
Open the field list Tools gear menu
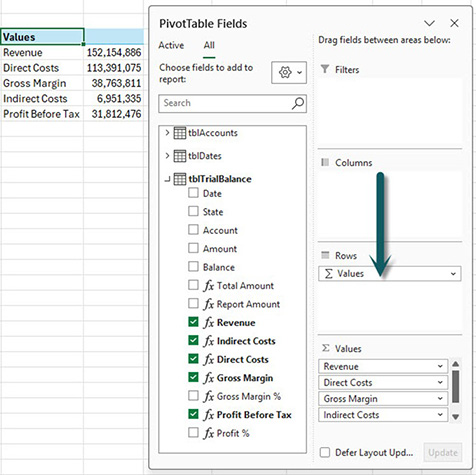click(x=289, y=72)
